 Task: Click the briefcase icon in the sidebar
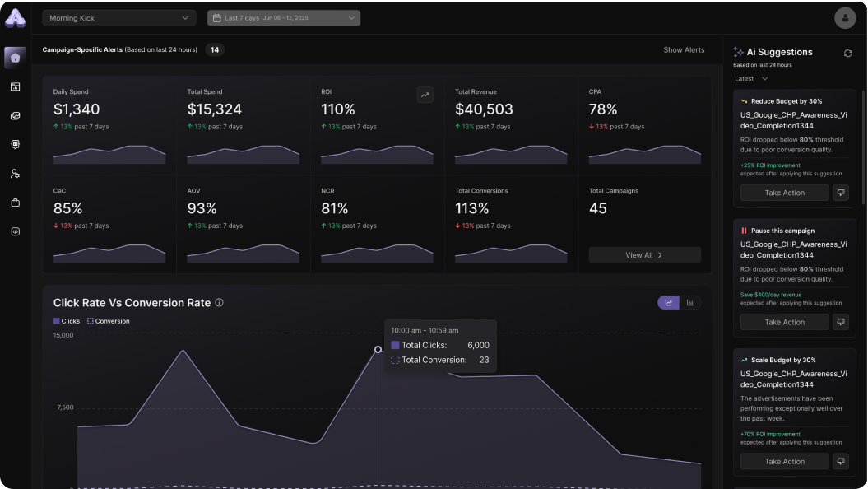click(14, 203)
